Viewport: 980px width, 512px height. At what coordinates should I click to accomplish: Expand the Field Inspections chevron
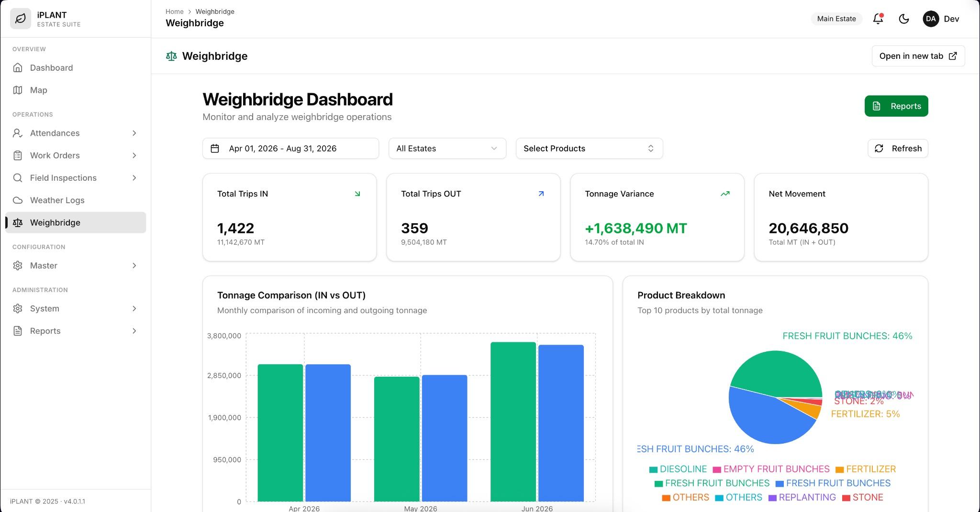tap(134, 178)
